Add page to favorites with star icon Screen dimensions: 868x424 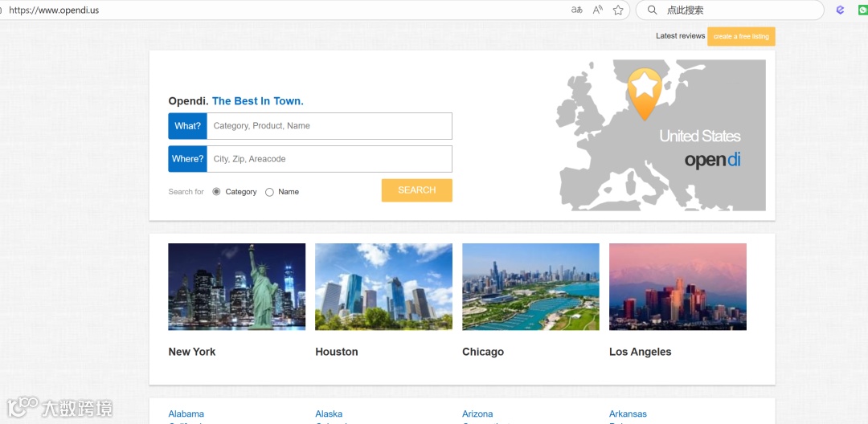click(618, 10)
